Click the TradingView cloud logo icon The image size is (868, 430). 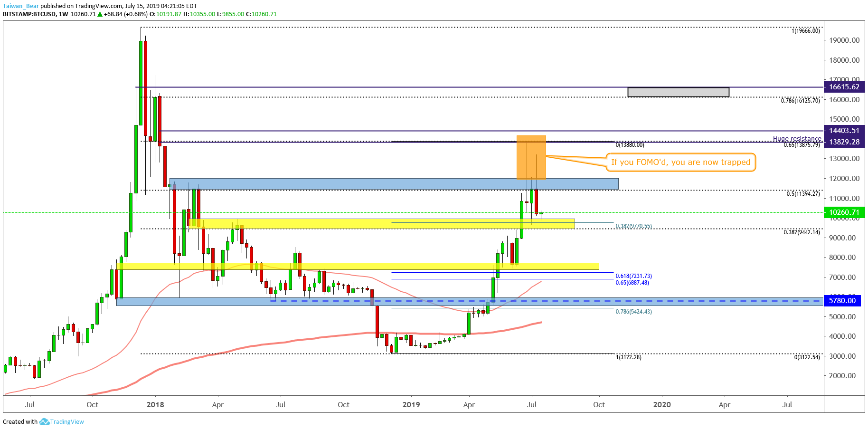click(x=44, y=421)
